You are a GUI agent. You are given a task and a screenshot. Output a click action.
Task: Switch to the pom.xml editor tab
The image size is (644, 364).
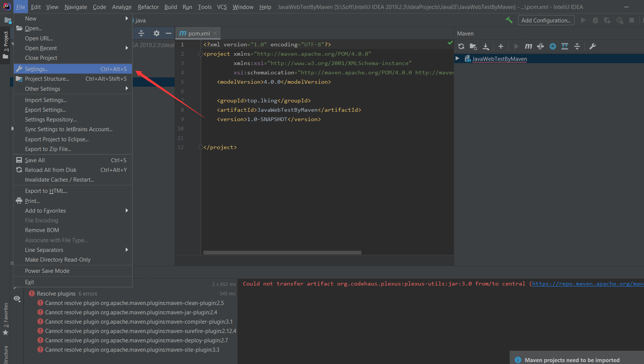(198, 33)
